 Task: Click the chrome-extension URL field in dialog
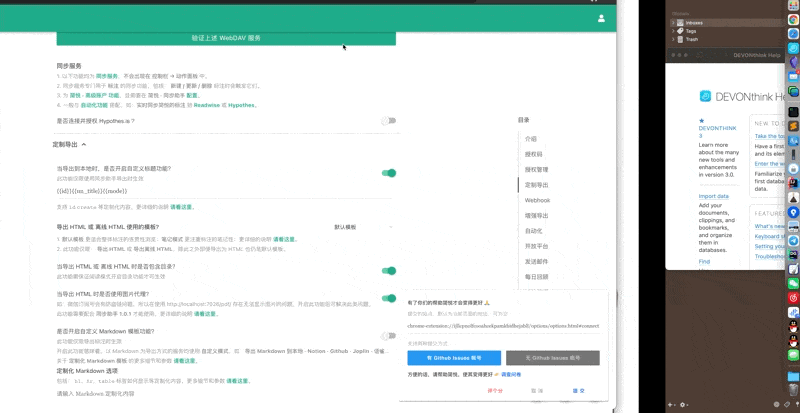(504, 326)
